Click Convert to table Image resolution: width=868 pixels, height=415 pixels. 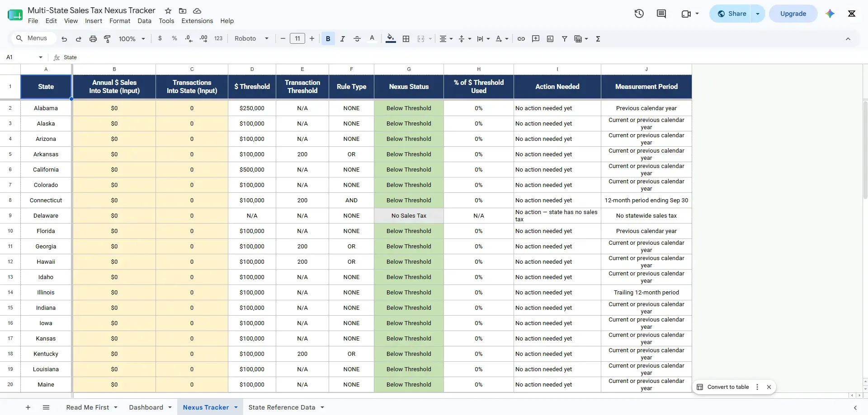coord(723,387)
